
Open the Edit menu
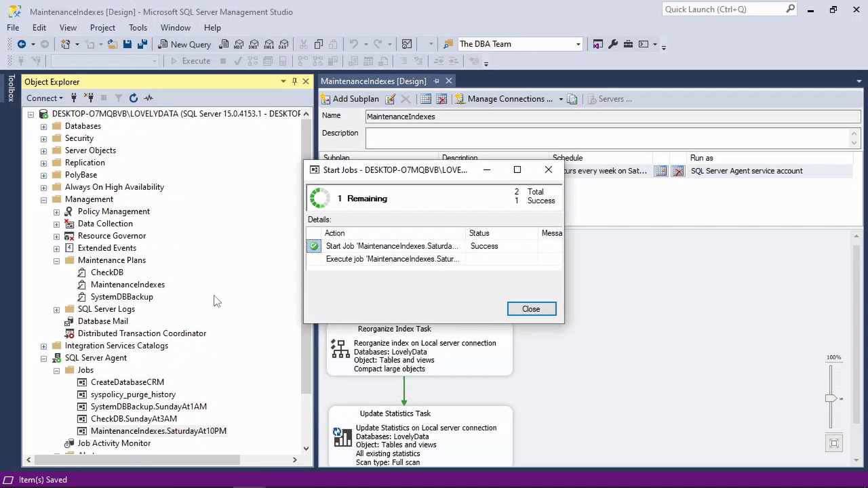pyautogui.click(x=39, y=28)
